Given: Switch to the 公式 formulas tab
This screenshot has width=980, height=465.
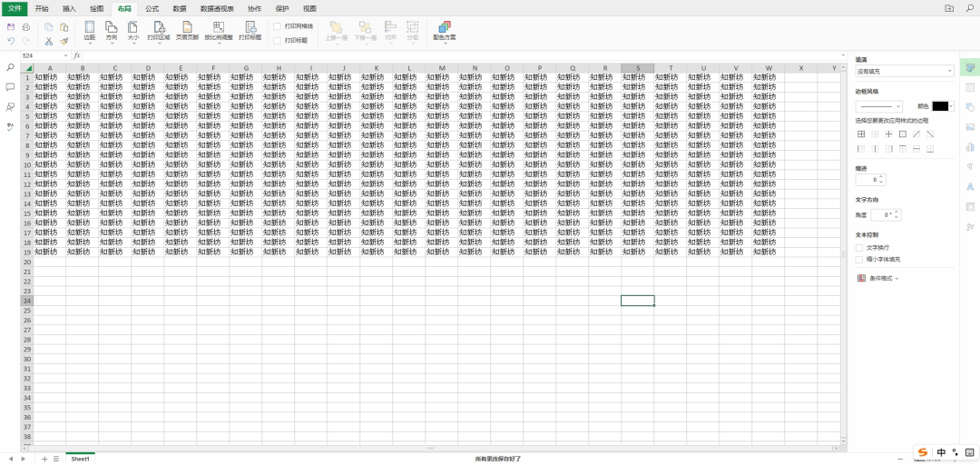Looking at the screenshot, I should (152, 9).
